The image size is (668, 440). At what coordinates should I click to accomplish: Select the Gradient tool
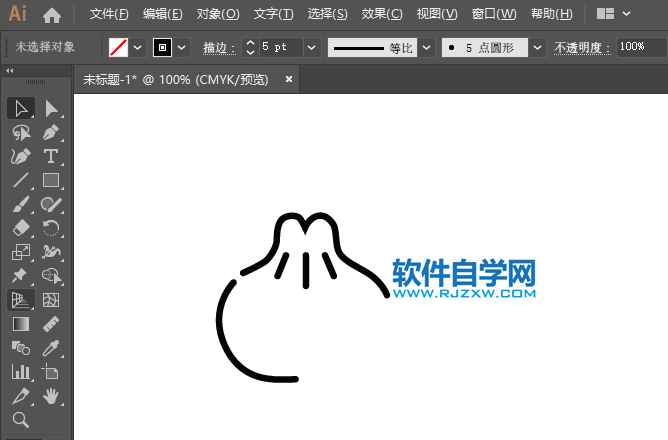coord(21,324)
